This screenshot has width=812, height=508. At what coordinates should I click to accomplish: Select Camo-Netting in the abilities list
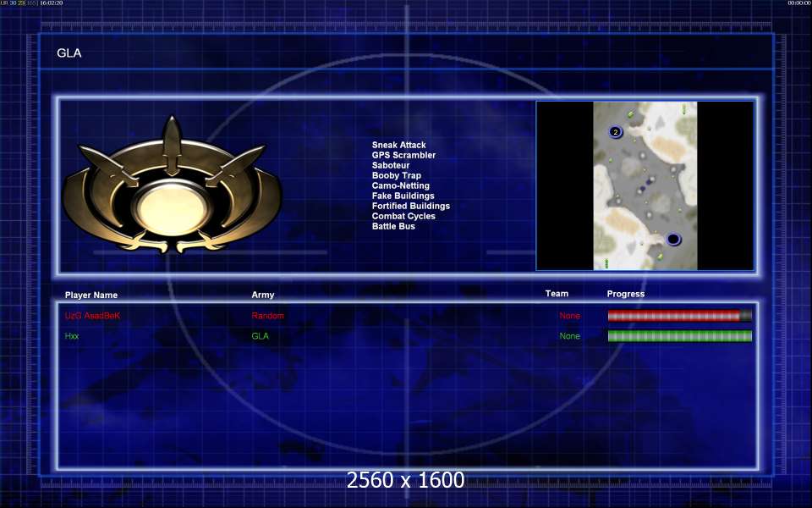(x=400, y=185)
